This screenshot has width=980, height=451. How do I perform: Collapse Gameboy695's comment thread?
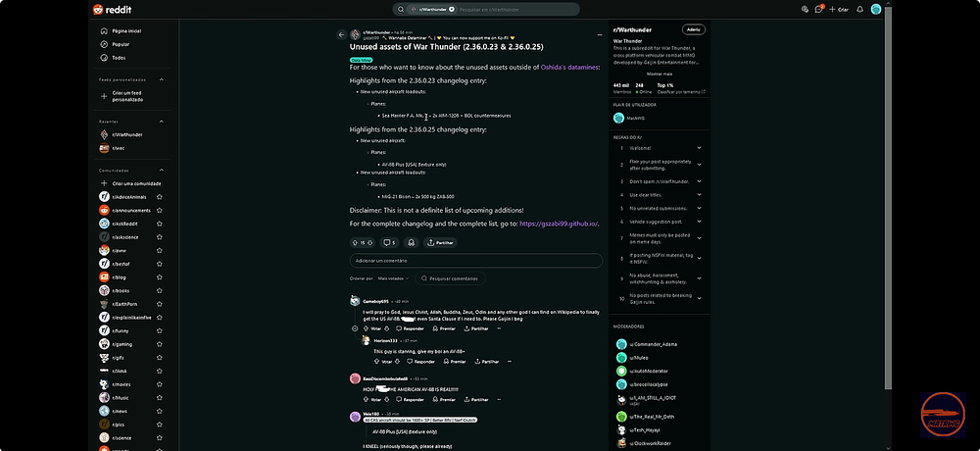tap(355, 327)
